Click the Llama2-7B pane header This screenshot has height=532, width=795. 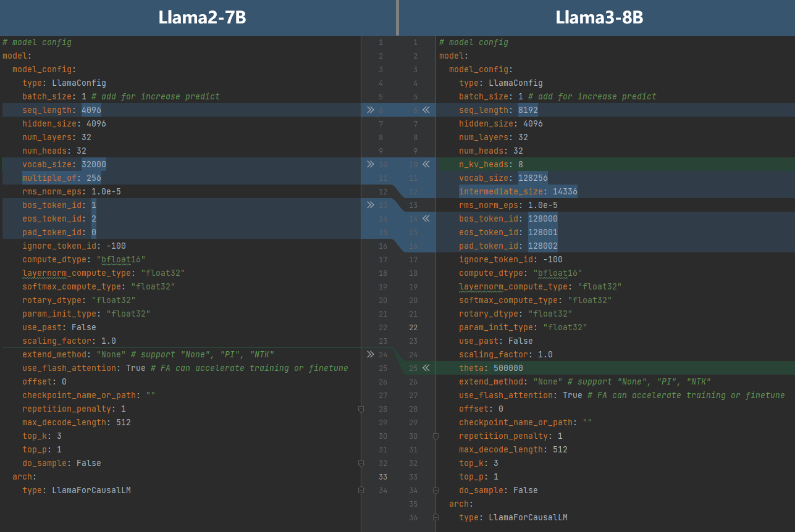(202, 17)
